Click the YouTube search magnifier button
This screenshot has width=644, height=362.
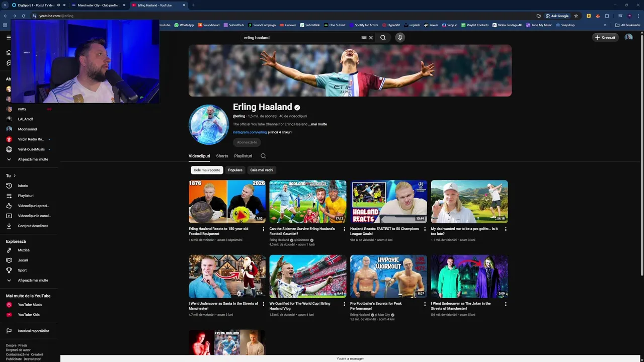click(383, 37)
